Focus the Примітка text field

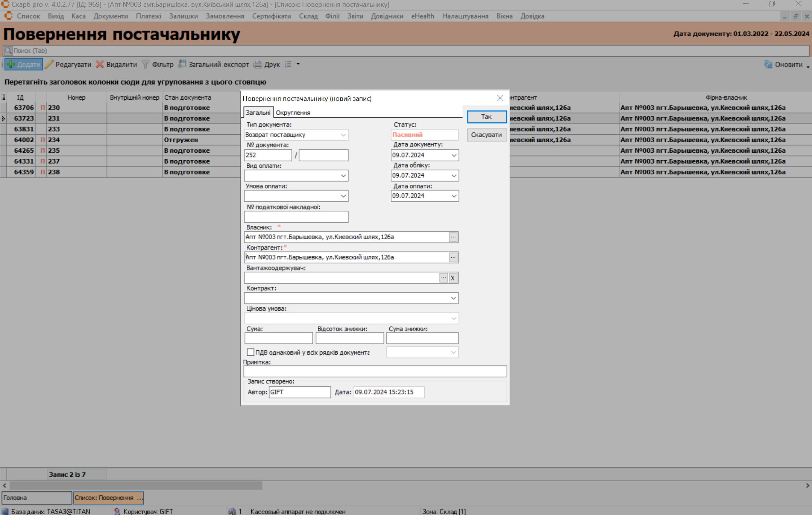[375, 372]
